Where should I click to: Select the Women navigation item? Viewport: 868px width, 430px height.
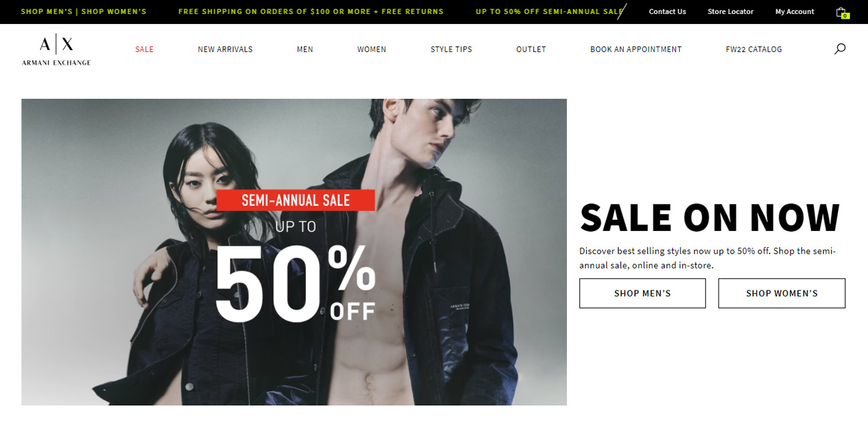[372, 49]
